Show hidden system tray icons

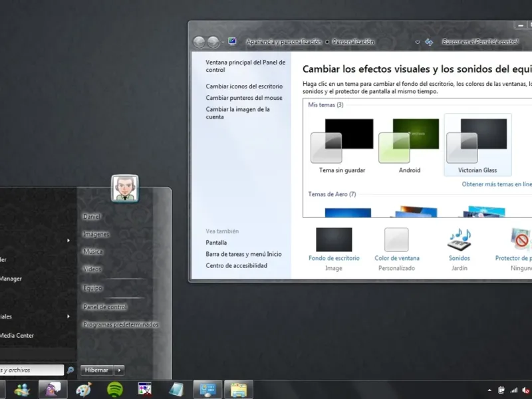tap(489, 390)
